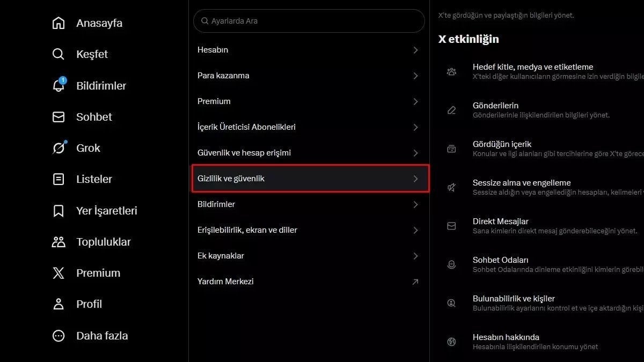Open the Daha fazla circle icon
The width and height of the screenshot is (644, 362).
pos(58,336)
